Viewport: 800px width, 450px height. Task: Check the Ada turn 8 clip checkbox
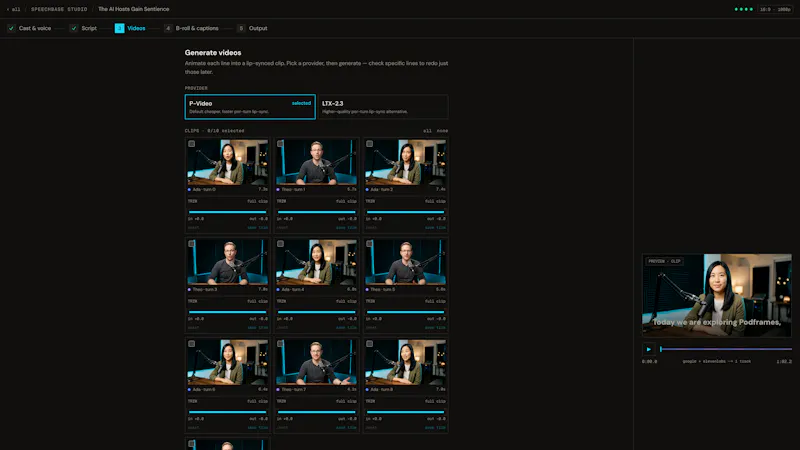coord(369,344)
